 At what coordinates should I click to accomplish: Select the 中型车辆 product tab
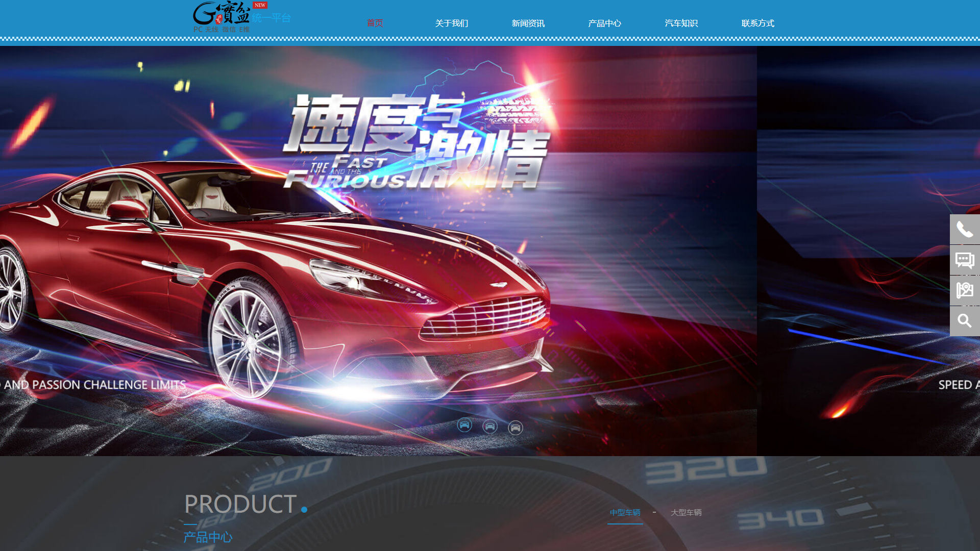point(625,512)
